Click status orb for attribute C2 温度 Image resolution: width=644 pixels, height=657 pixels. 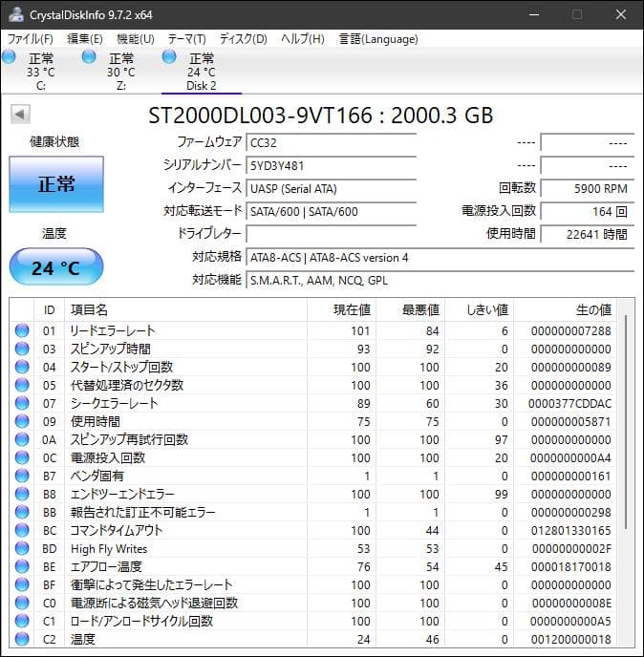(x=22, y=639)
